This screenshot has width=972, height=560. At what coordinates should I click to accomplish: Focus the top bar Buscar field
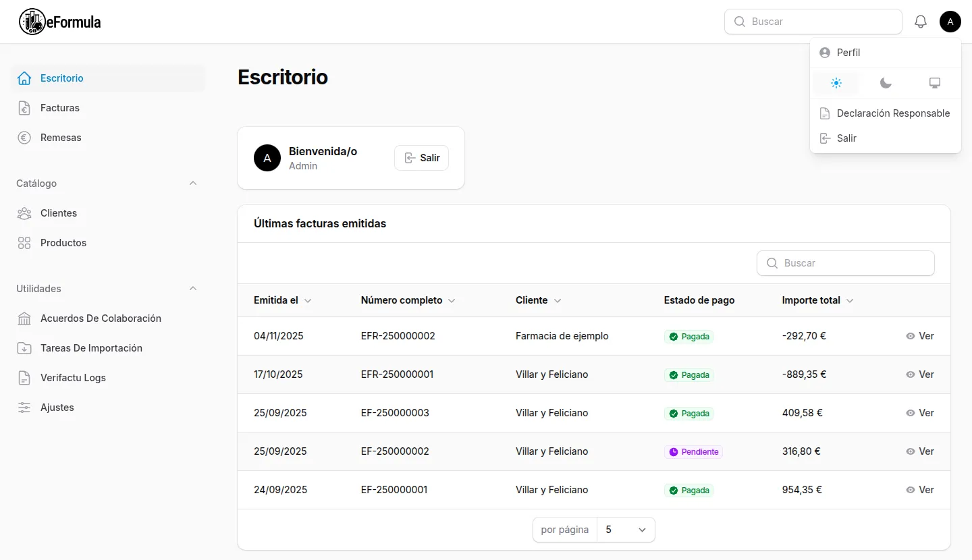[813, 22]
